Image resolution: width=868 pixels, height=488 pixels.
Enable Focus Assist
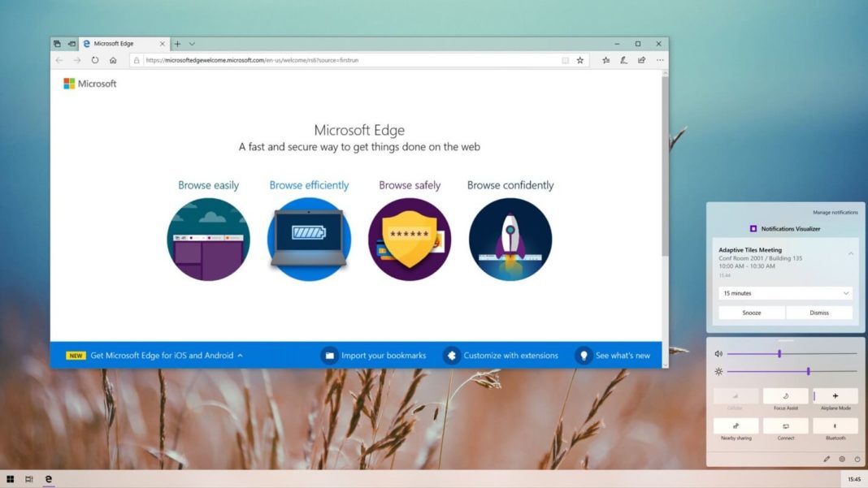tap(785, 398)
